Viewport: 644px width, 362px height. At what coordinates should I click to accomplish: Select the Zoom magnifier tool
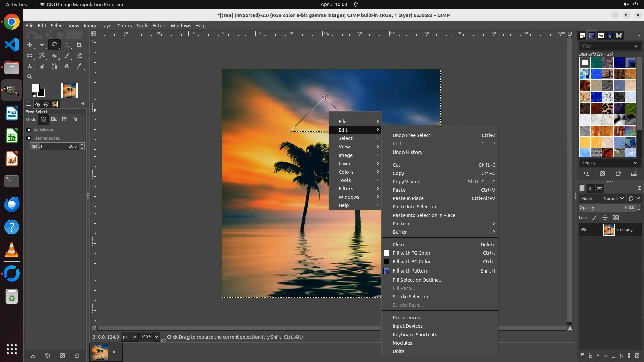30,77
